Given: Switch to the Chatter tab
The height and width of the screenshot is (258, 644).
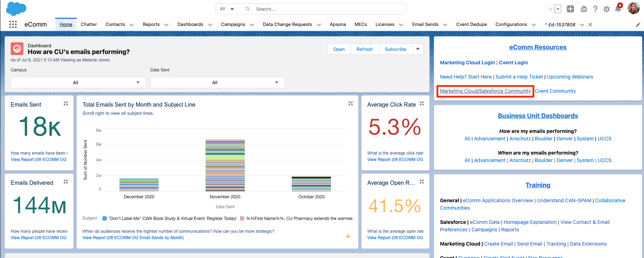Looking at the screenshot, I should tap(89, 24).
